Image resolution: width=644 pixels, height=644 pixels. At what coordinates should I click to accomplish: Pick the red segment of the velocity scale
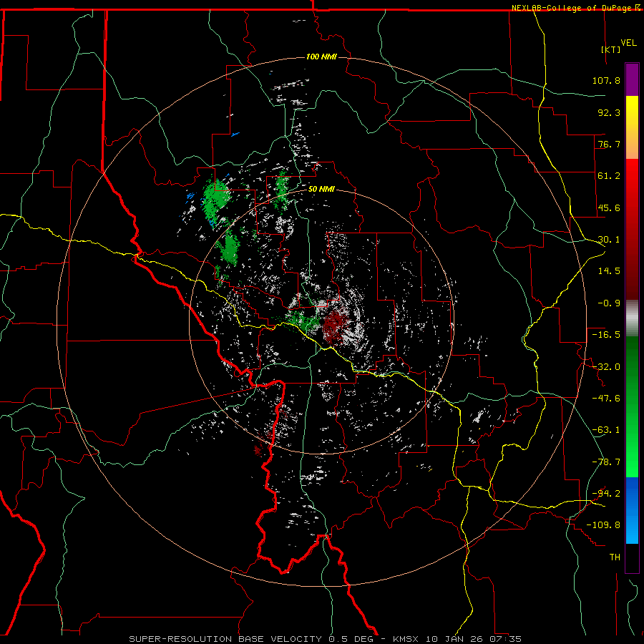click(x=632, y=229)
